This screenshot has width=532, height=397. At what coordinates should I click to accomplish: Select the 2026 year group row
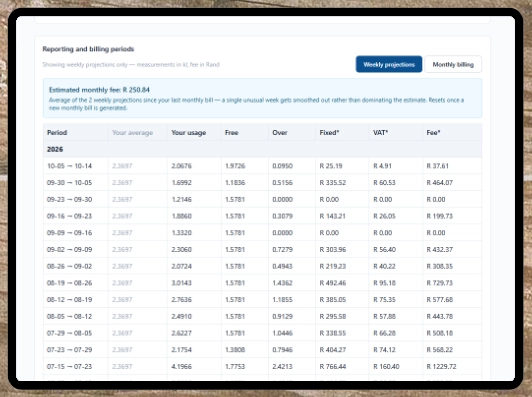click(x=262, y=149)
